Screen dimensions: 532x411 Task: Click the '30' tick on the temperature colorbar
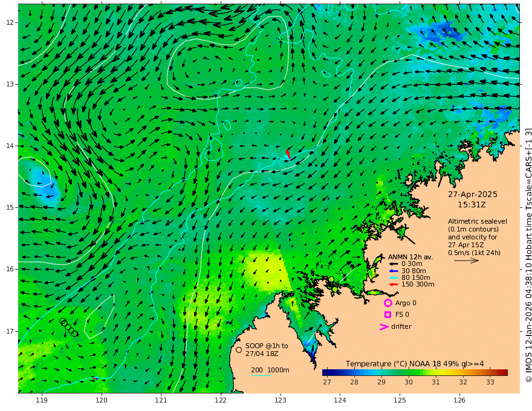409,382
